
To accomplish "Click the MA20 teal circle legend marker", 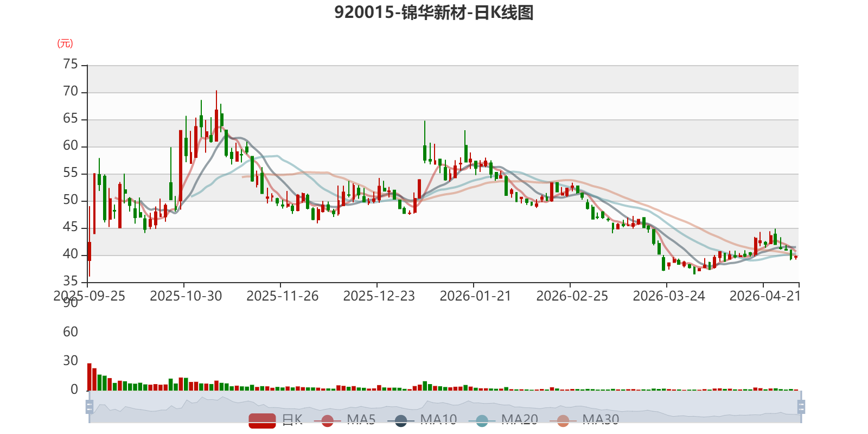I will click(x=482, y=420).
